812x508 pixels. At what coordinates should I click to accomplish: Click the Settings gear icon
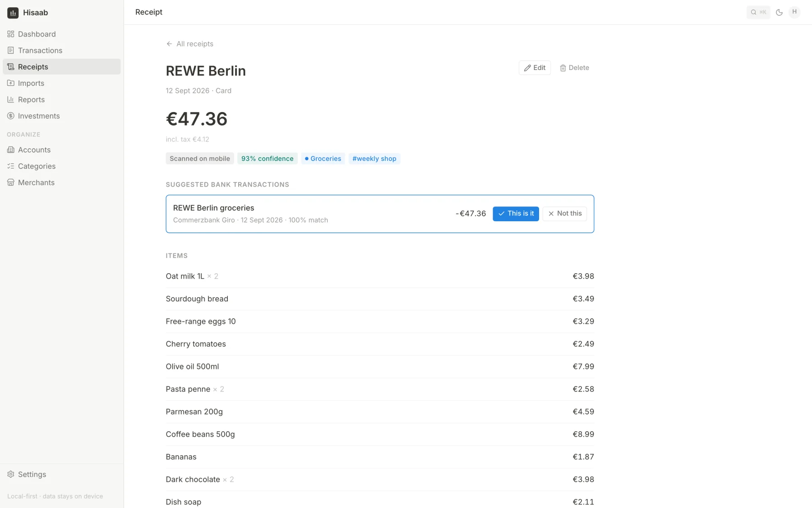11,474
